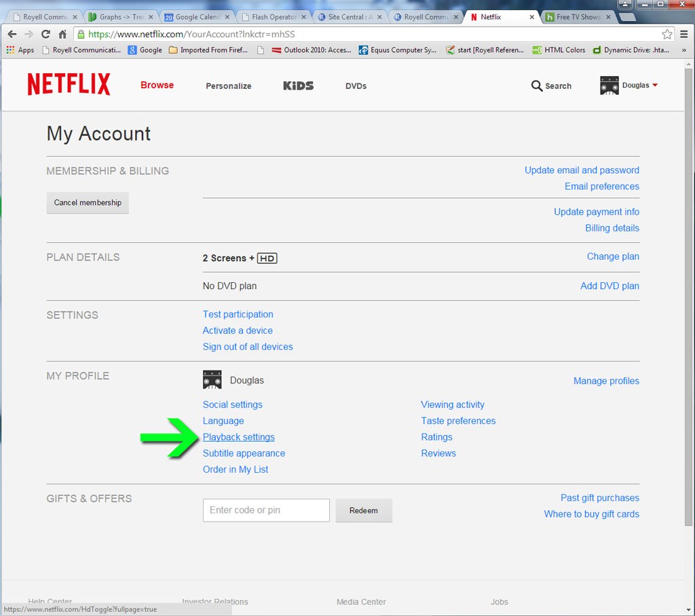The width and height of the screenshot is (695, 616).
Task: Click the browser Back arrow
Action: pos(12,34)
